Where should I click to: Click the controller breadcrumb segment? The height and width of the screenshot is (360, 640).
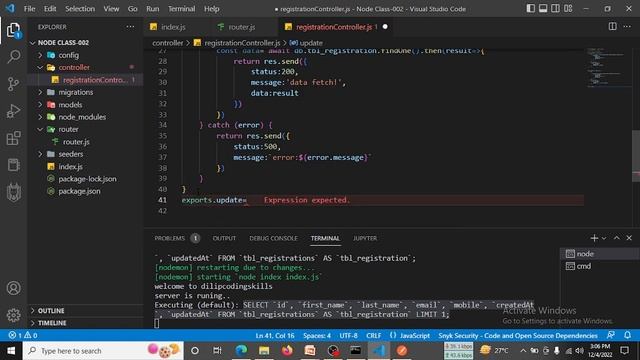pos(168,43)
